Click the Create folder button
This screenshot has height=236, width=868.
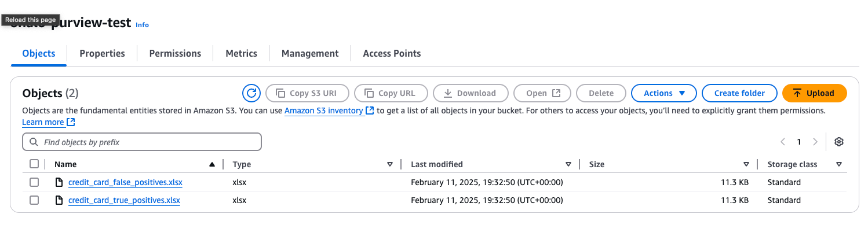739,93
